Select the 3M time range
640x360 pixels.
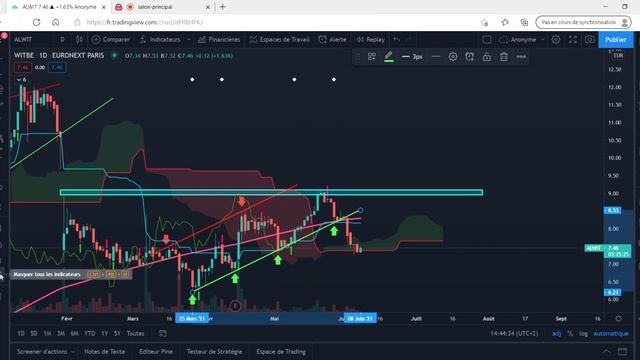[x=61, y=333]
